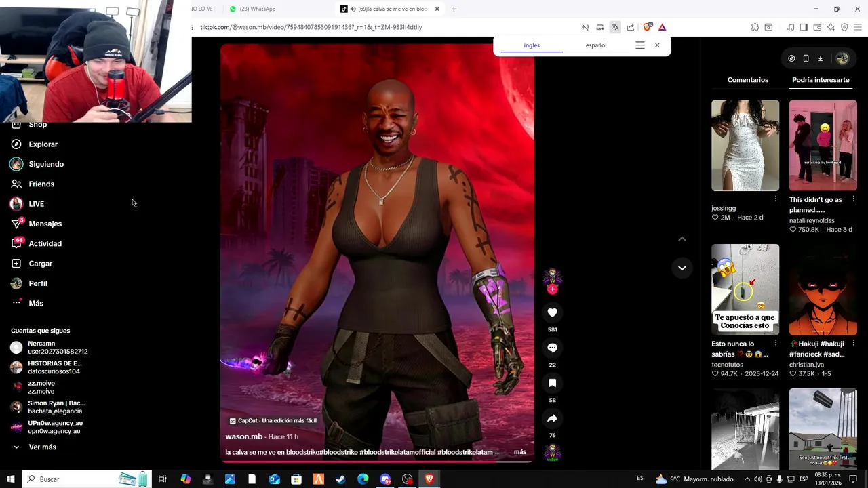Open Microsoft Edge from the taskbar
The image size is (868, 488).
(363, 479)
